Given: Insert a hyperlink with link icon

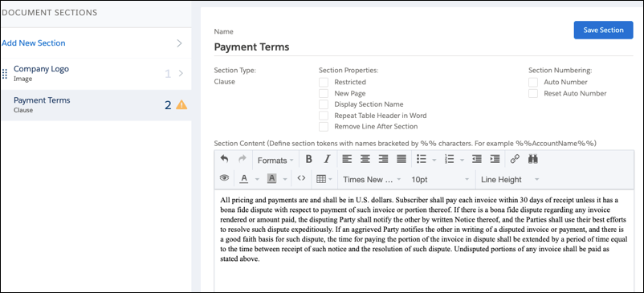Looking at the screenshot, I should pyautogui.click(x=515, y=159).
